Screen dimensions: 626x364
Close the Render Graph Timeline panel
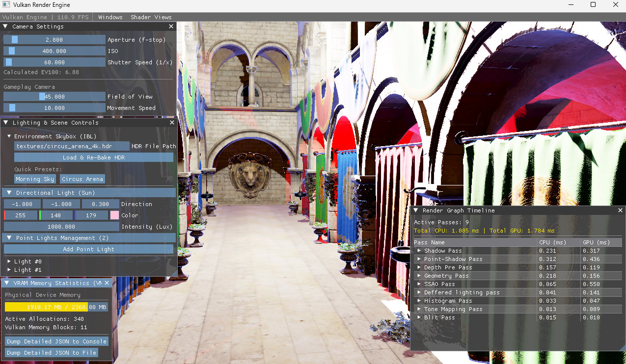pos(620,210)
